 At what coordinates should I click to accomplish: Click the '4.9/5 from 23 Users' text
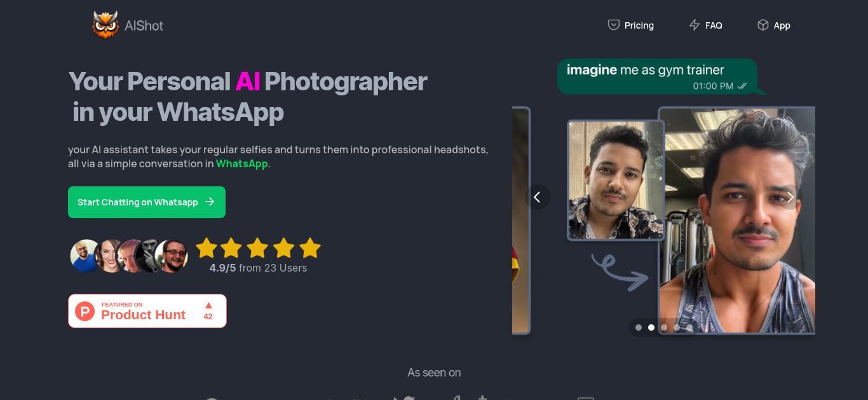258,268
